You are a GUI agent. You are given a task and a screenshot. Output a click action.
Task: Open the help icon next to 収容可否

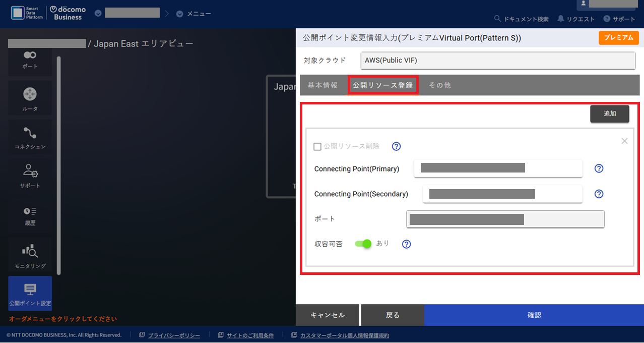coord(406,244)
